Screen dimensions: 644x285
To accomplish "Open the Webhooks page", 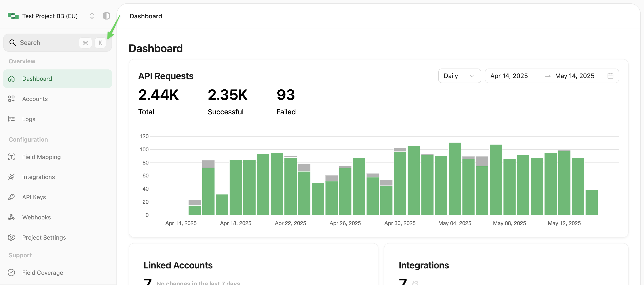I will [x=58, y=217].
